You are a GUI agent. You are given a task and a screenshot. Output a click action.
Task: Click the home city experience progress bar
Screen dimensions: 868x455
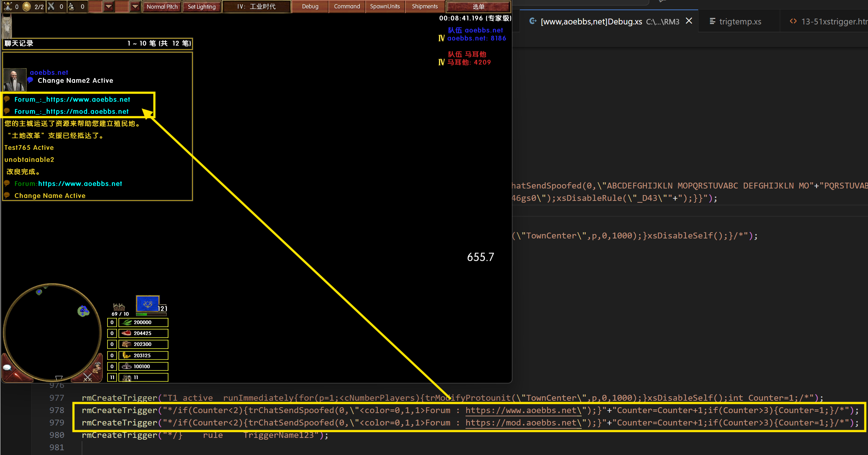[x=151, y=314]
